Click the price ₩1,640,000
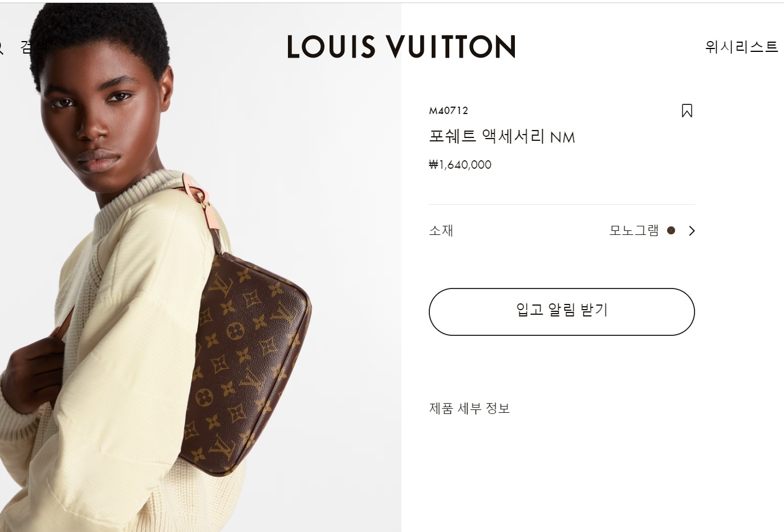The image size is (784, 532). tap(460, 165)
